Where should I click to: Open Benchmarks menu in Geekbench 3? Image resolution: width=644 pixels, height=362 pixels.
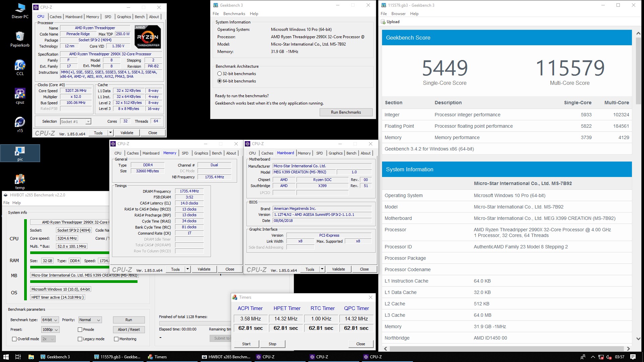pyautogui.click(x=234, y=14)
